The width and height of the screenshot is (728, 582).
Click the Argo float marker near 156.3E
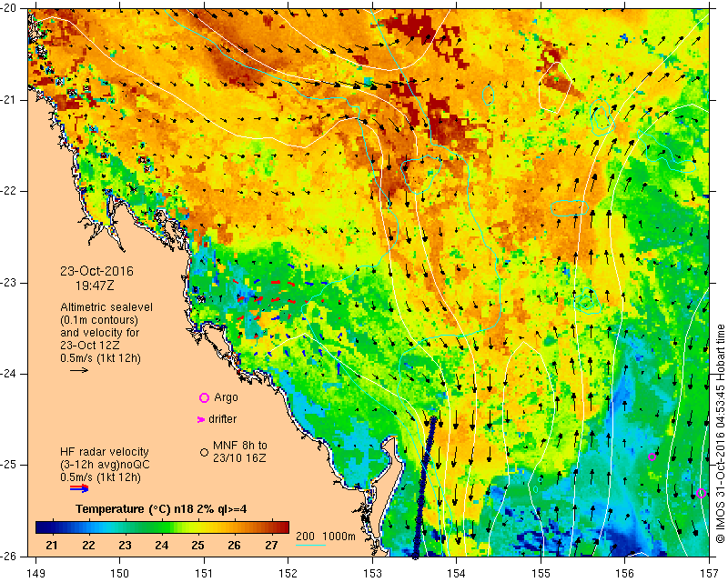tap(652, 457)
